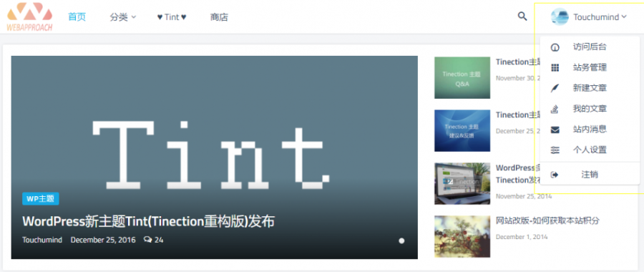Click the slider pagination dot
This screenshot has width=644, height=272.
[401, 241]
